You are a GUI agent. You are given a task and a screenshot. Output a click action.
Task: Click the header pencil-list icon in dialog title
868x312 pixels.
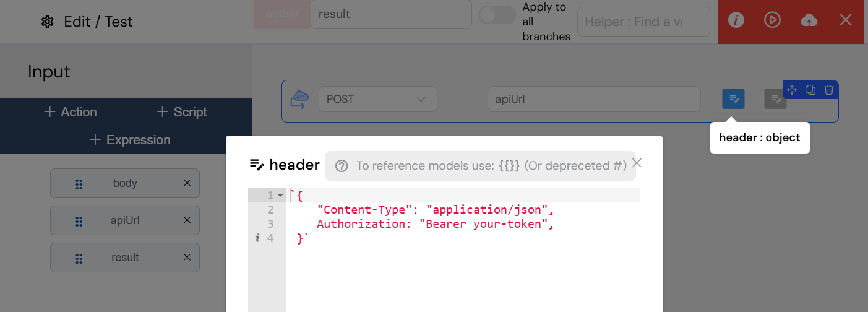tap(257, 165)
